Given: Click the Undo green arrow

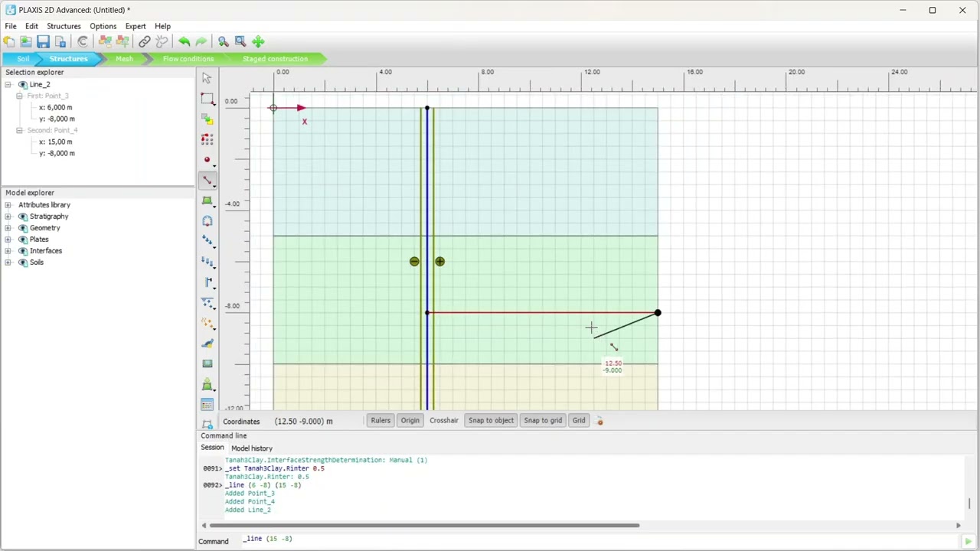Looking at the screenshot, I should [184, 41].
